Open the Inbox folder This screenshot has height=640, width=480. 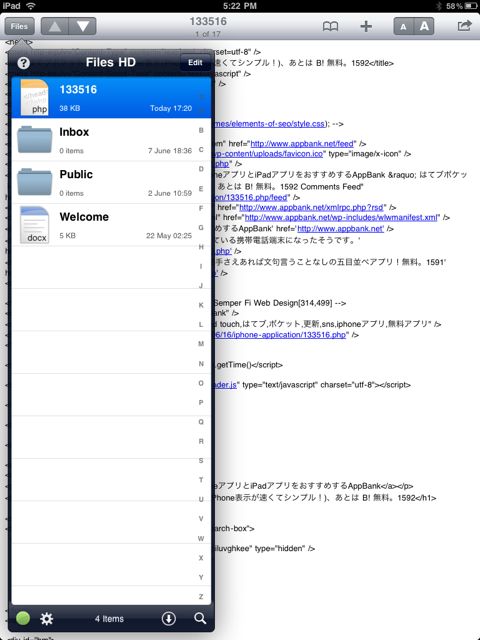pos(111,140)
